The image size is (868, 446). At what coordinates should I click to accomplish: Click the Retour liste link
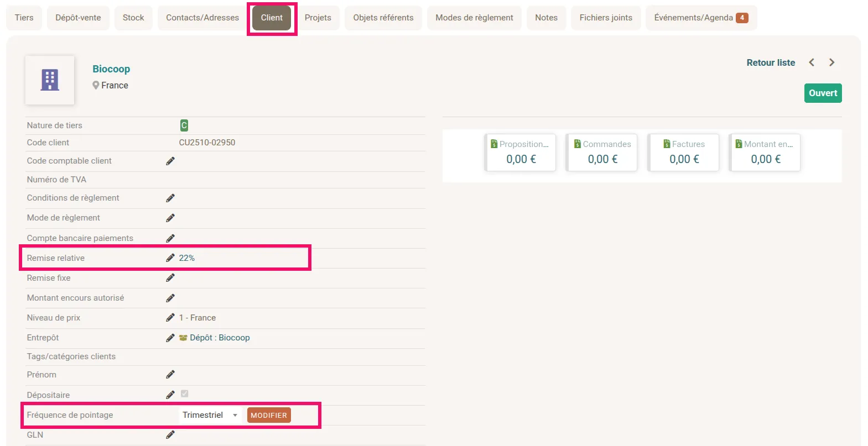pos(771,63)
